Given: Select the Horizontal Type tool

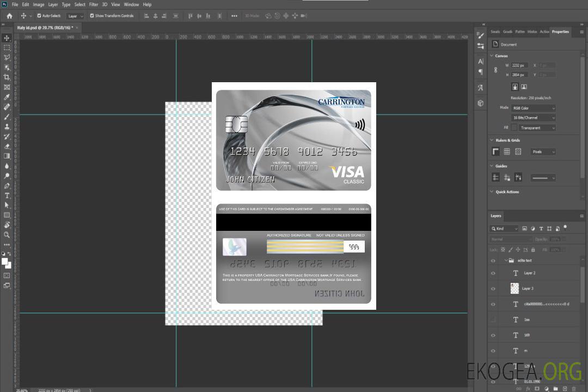Looking at the screenshot, I should (x=7, y=195).
